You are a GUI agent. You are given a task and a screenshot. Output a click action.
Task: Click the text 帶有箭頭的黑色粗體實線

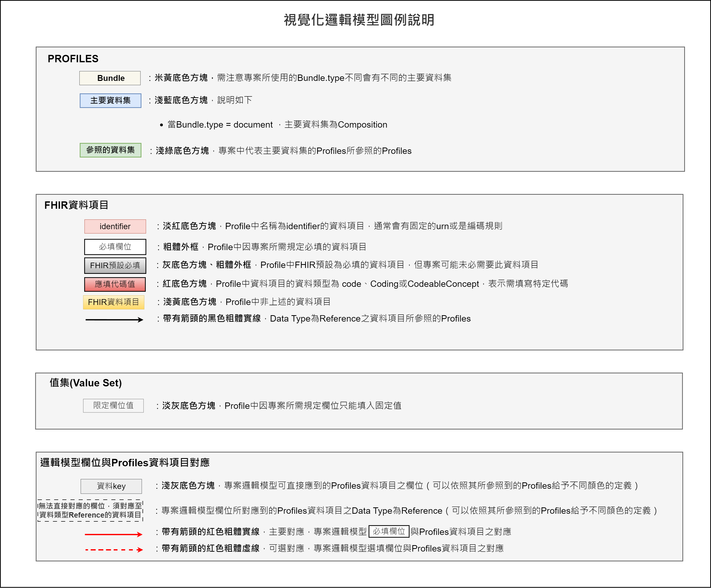[x=212, y=318]
